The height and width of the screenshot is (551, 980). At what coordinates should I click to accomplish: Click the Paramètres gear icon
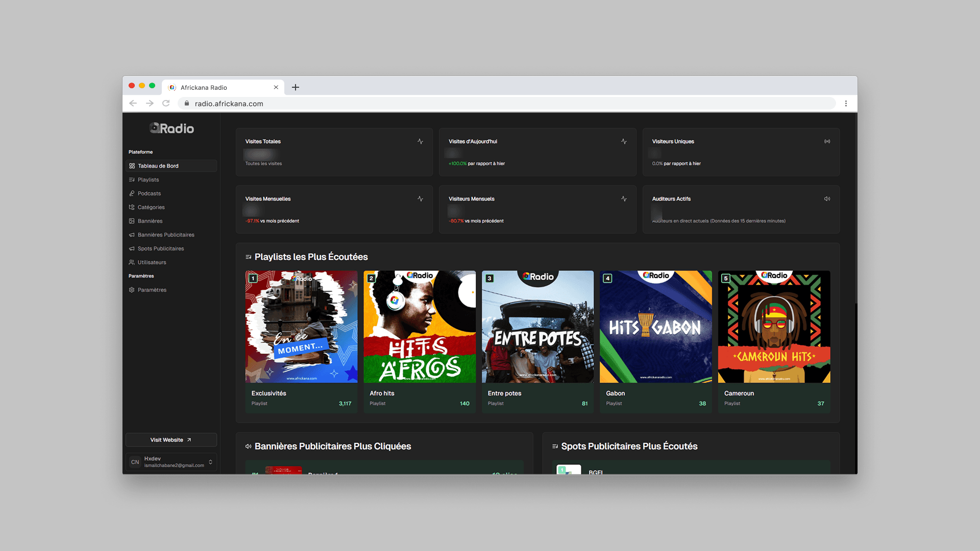[132, 289]
